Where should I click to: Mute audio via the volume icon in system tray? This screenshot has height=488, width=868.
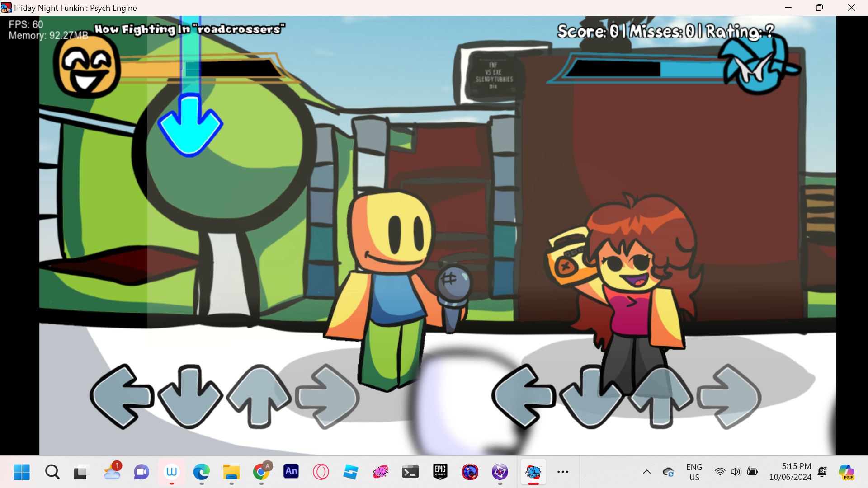736,472
